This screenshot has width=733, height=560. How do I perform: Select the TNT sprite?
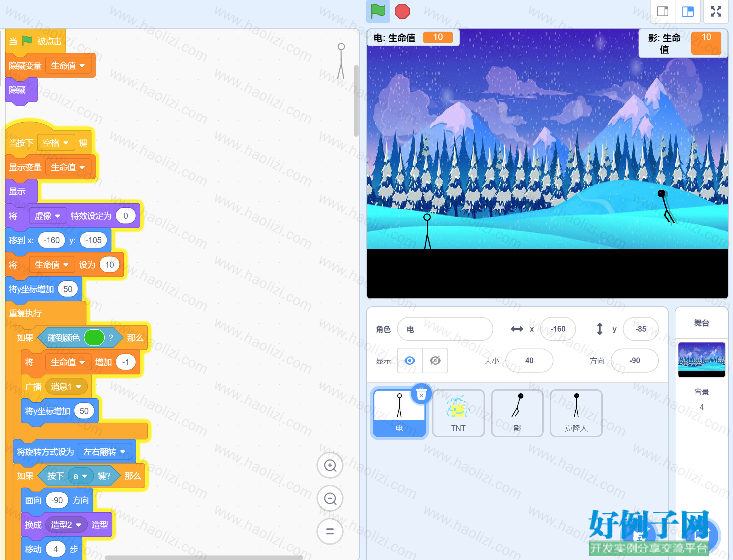coord(458,413)
